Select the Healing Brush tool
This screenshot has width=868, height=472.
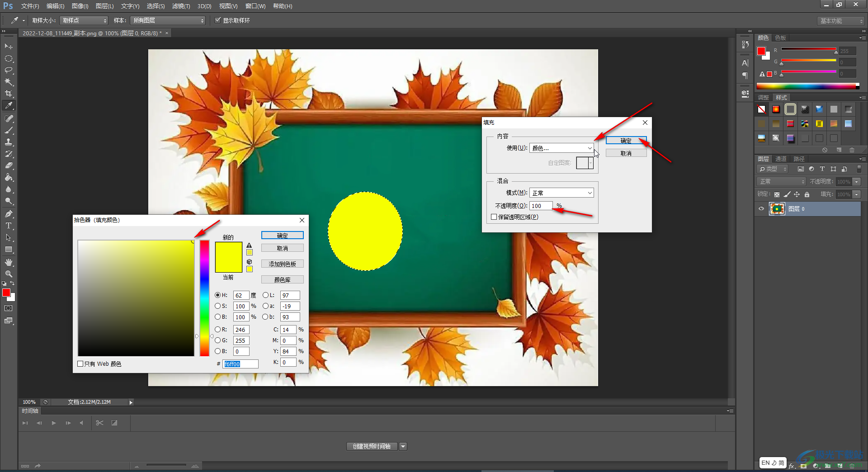9,118
